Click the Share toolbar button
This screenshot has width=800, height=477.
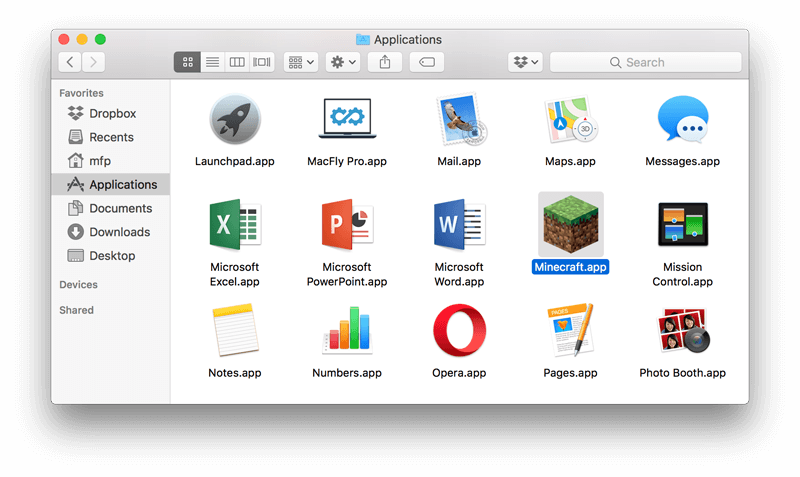click(385, 62)
